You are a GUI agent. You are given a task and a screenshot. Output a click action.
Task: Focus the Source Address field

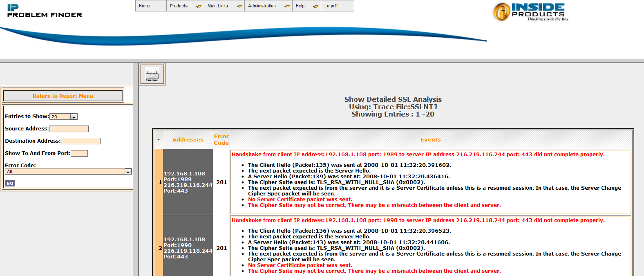click(x=69, y=129)
